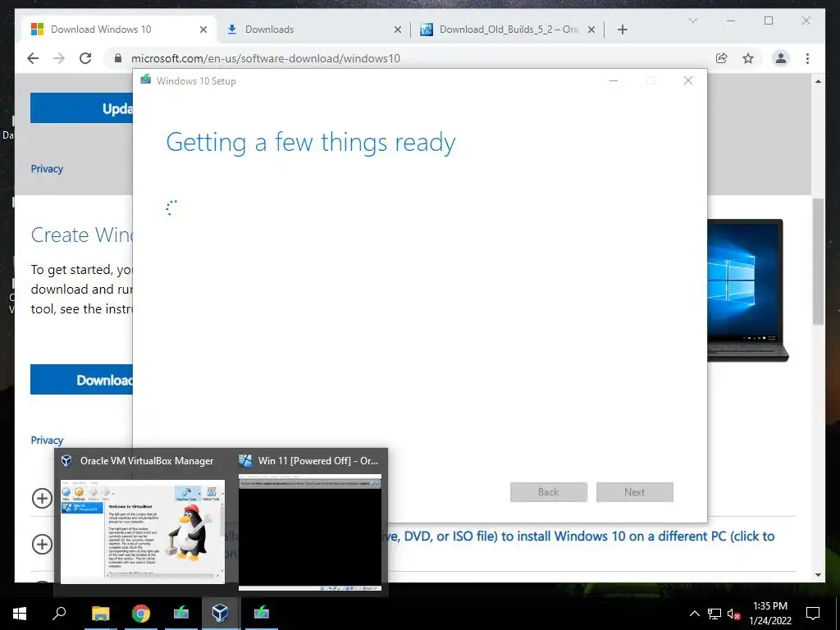Screen dimensions: 840x630
Task: Open the lower Privacy link
Action: [47, 441]
